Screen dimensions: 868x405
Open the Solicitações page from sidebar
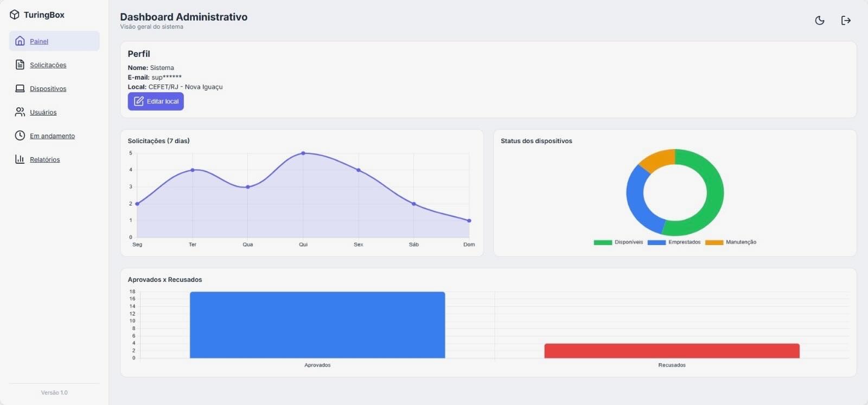[x=48, y=65]
